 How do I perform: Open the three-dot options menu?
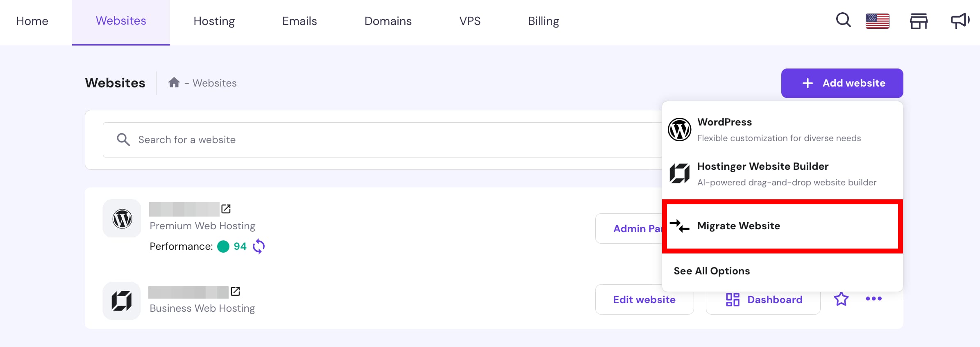pos(874,299)
